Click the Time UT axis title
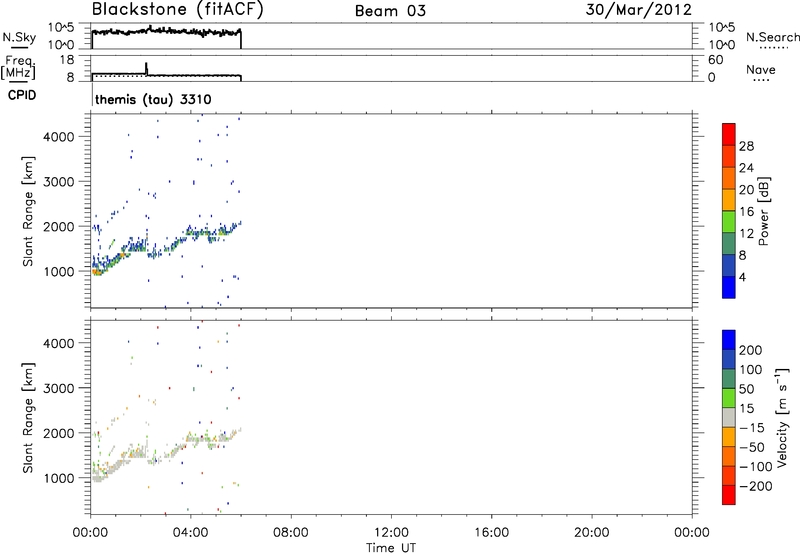 point(391,548)
